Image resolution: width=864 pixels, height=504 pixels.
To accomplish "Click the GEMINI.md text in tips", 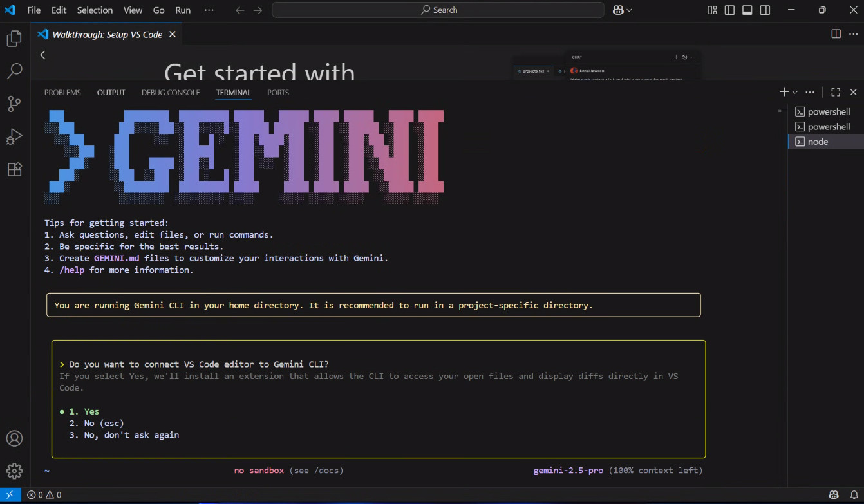I will (117, 258).
